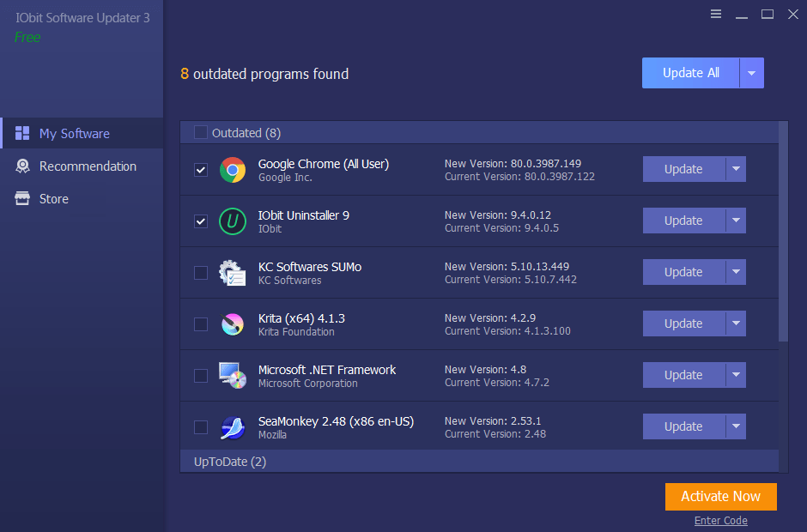
Task: Update KC Softwares SUMo
Action: [684, 272]
